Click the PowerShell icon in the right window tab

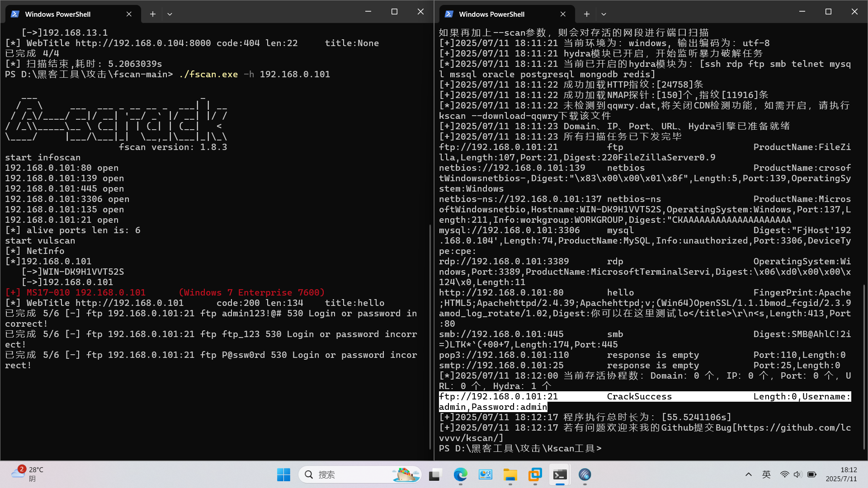(449, 14)
